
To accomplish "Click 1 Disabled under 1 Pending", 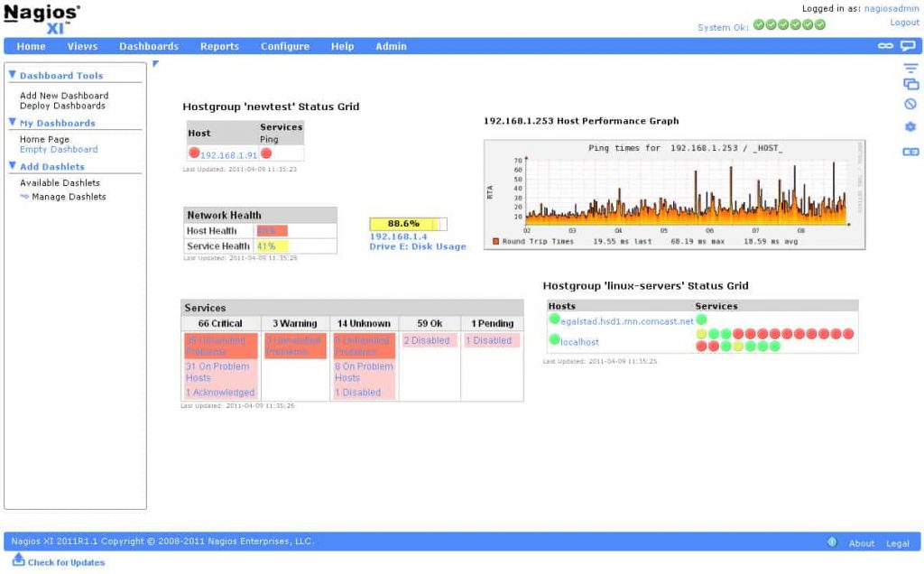I will [488, 340].
